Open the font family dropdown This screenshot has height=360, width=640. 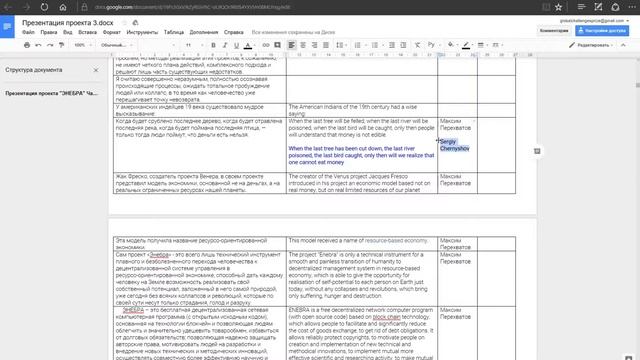[158, 45]
